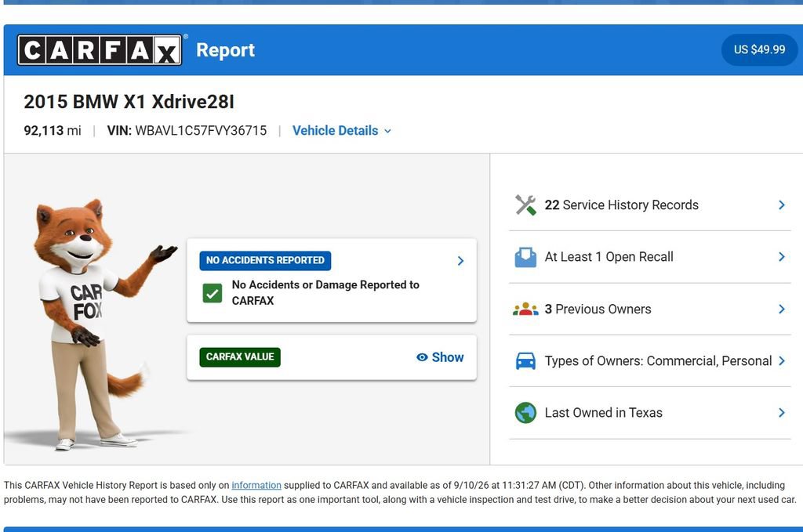Show the CARFAX value with eye toggle
803x532 pixels.
click(x=440, y=357)
